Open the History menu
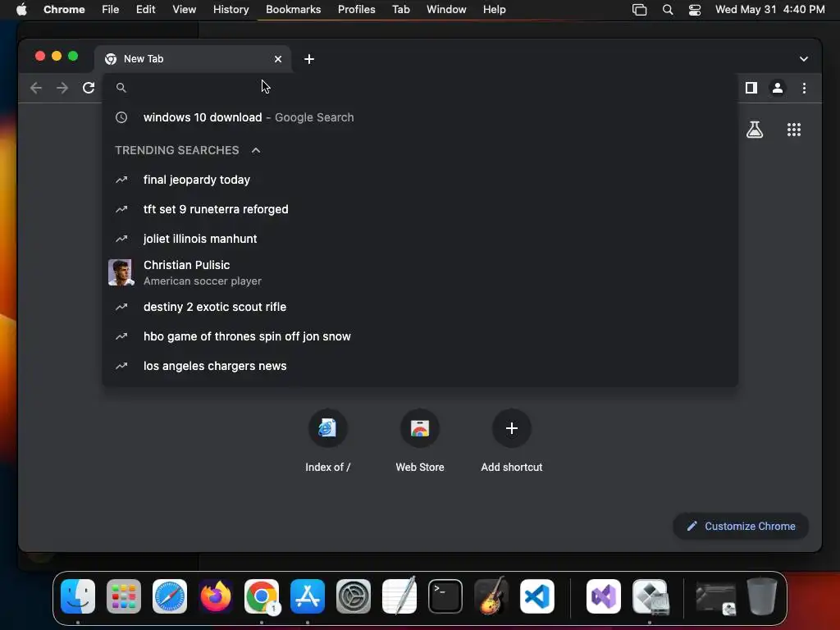 (x=231, y=10)
